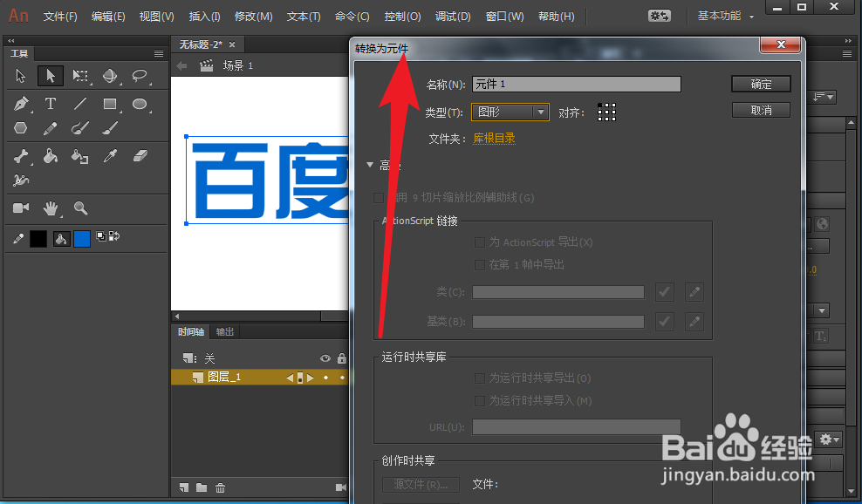Click the 确定 button
Viewport: 862px width, 504px height.
[x=761, y=84]
